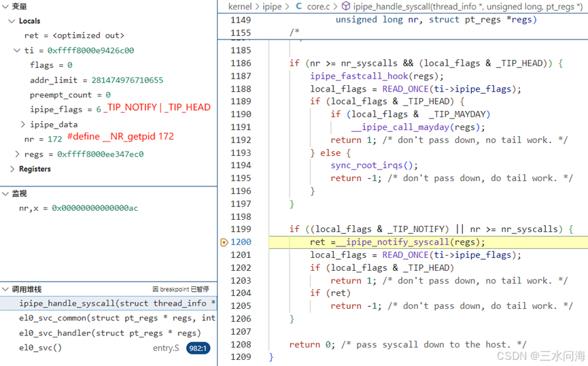The width and height of the screenshot is (588, 366).
Task: Expand the regs variable node
Action: point(17,154)
